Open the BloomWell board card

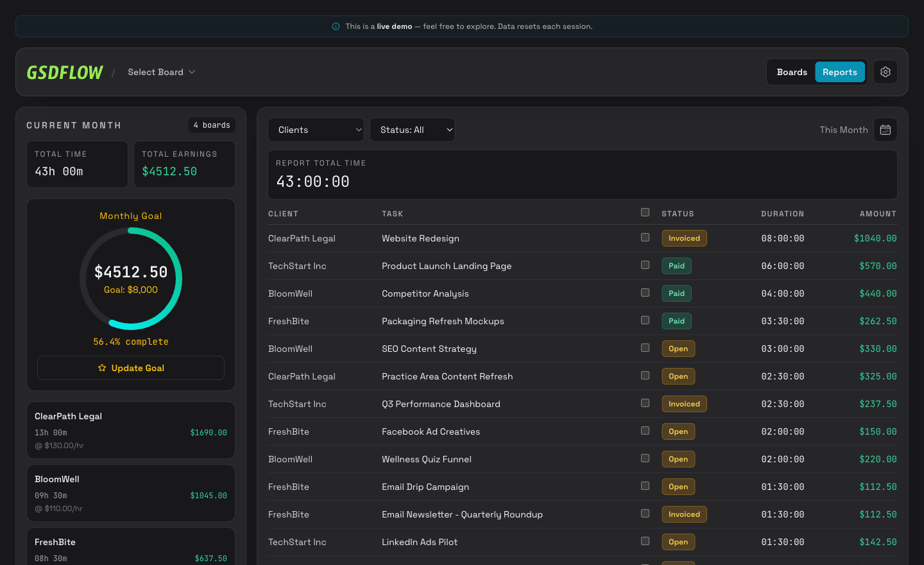click(131, 493)
